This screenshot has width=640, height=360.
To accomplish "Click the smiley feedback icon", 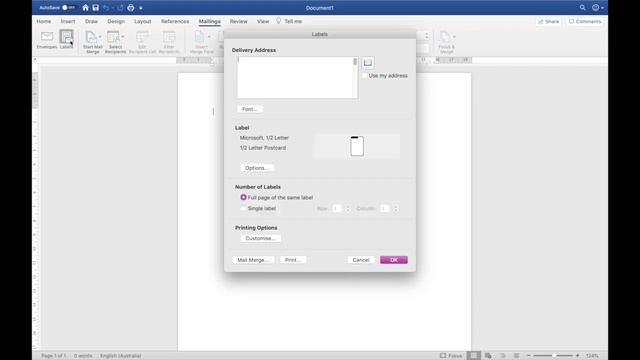I will 596,8.
